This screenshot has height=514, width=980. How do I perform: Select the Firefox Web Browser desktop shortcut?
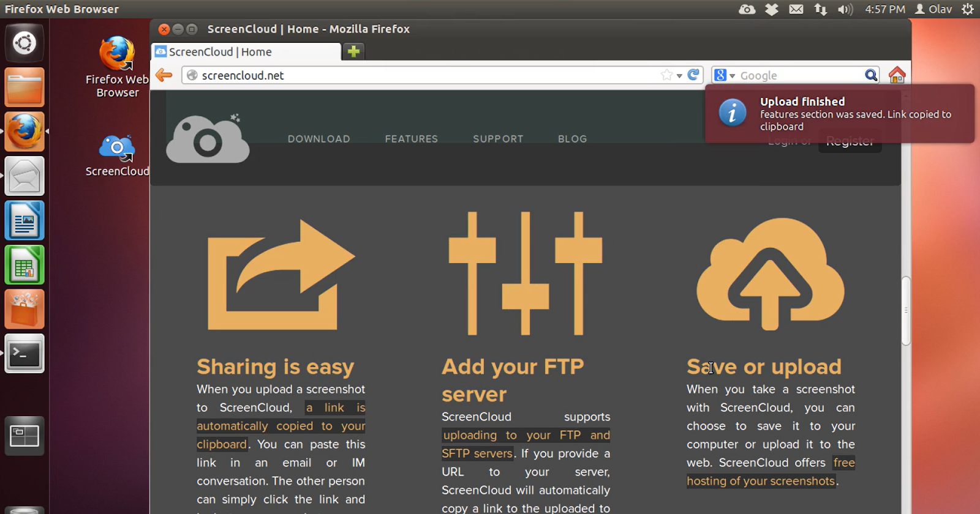click(x=117, y=67)
